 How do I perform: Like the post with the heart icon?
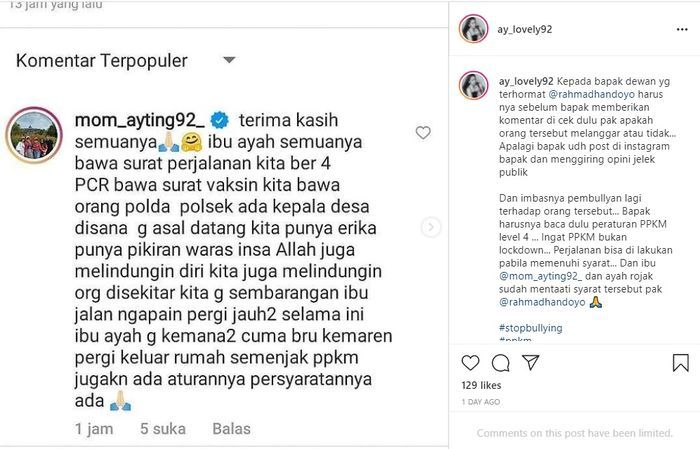470,363
